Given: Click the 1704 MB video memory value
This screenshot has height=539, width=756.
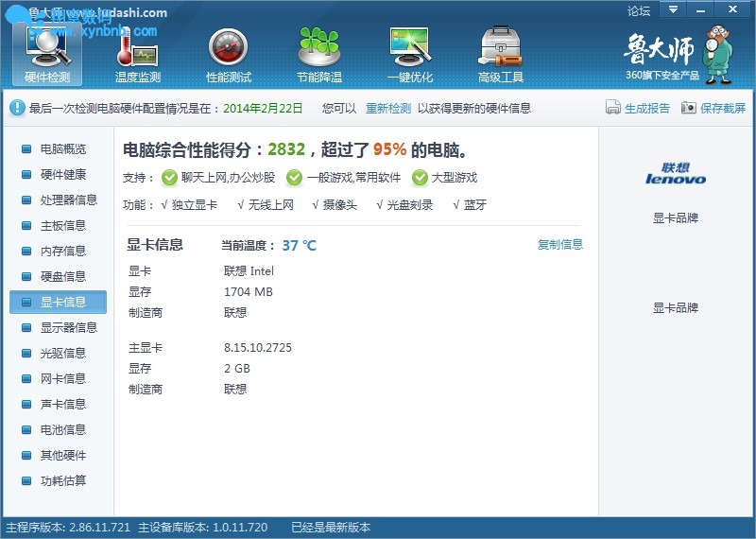Looking at the screenshot, I should point(249,292).
